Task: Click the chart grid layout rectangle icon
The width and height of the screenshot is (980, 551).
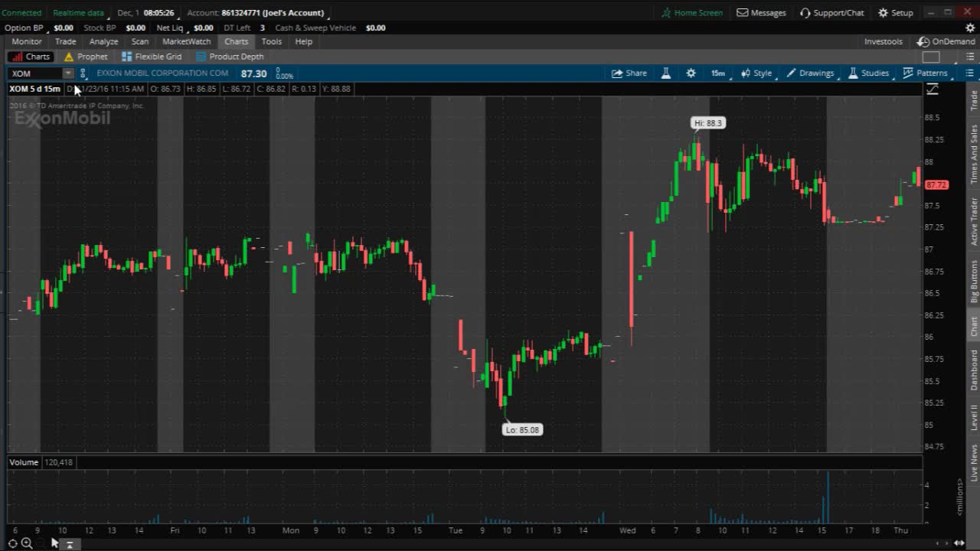Action: [931, 57]
